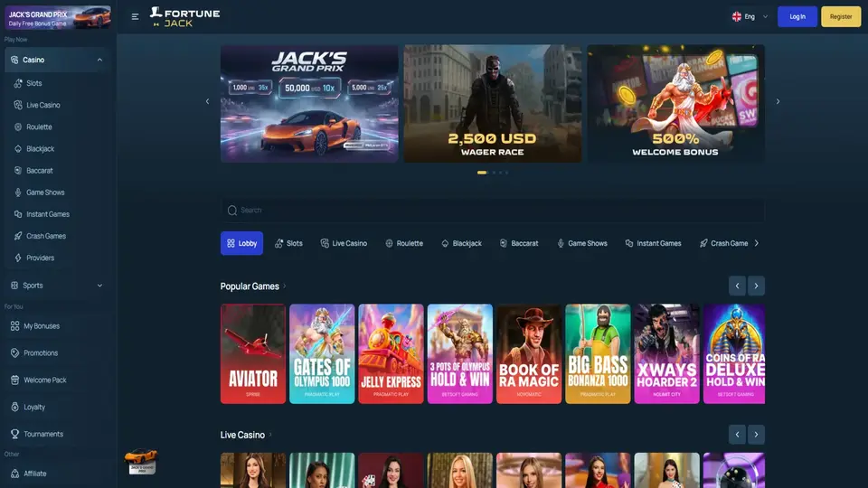Select the Crash Game category tab
This screenshot has height=488, width=868.
click(724, 243)
